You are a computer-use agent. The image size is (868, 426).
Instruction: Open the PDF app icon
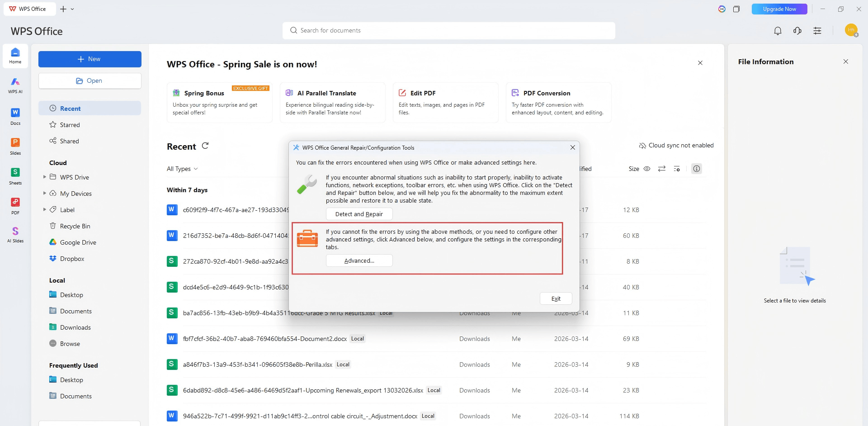tap(15, 205)
